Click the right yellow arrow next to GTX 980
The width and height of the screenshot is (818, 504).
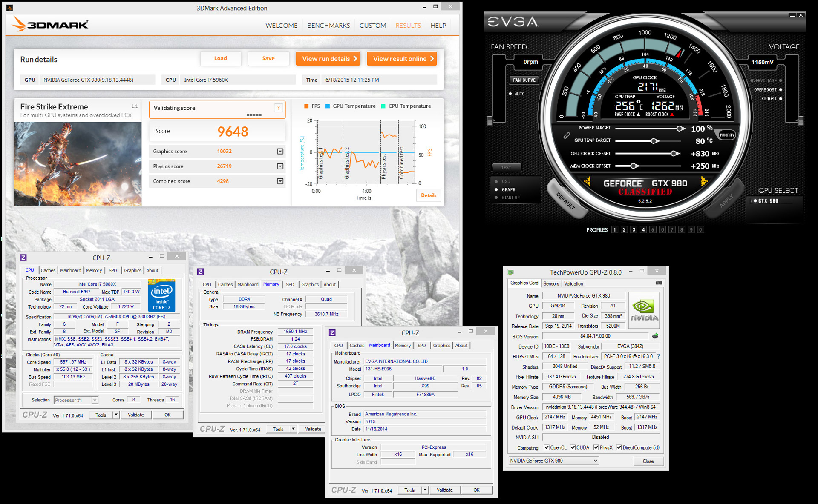[x=704, y=182]
